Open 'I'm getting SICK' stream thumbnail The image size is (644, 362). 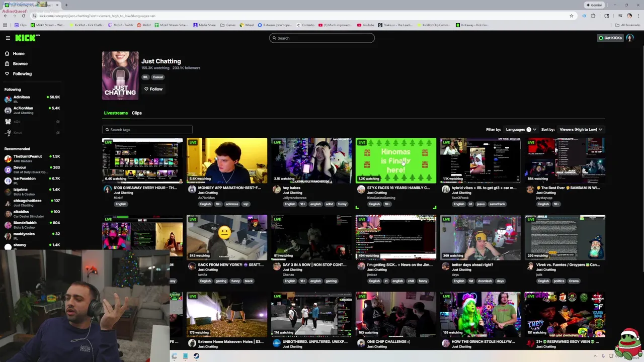(x=396, y=237)
